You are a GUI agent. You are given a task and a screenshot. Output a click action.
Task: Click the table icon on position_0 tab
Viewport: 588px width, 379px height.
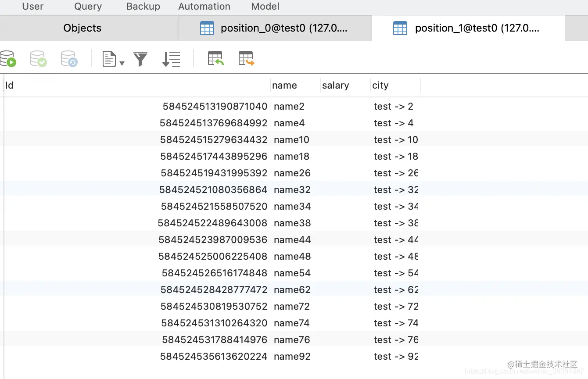click(x=206, y=28)
